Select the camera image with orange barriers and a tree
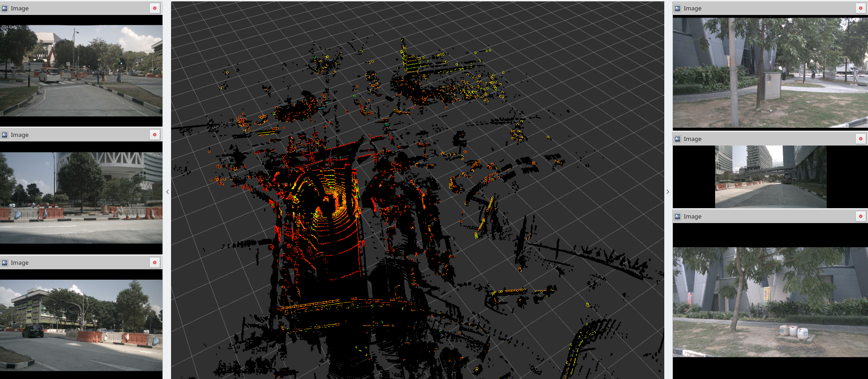The width and height of the screenshot is (868, 379). tap(81, 198)
